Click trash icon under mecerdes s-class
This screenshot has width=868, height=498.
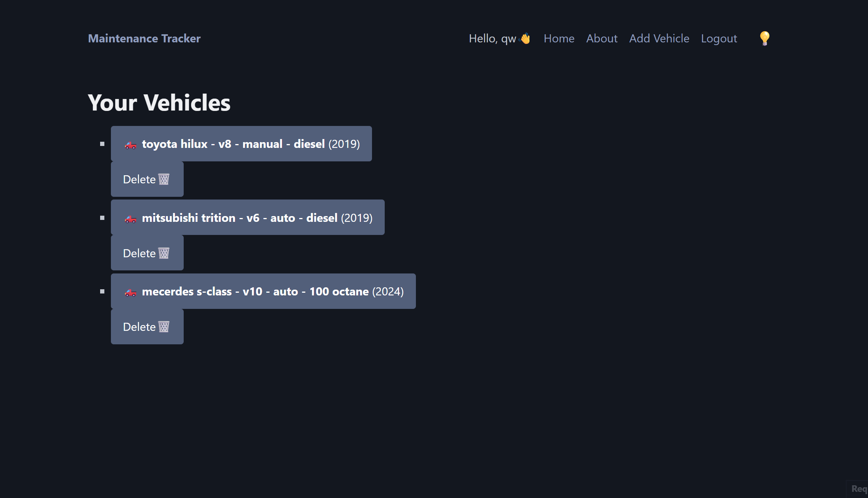coord(164,327)
